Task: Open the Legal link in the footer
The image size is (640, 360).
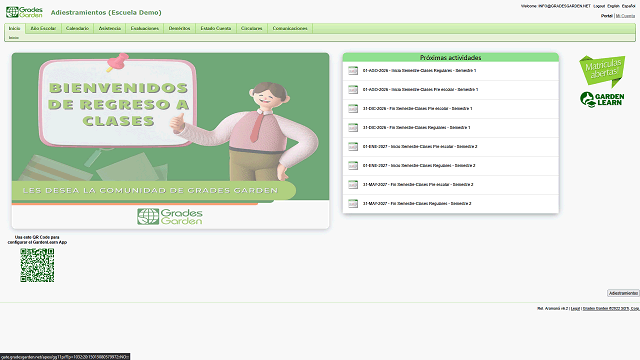Action: pyautogui.click(x=575, y=309)
